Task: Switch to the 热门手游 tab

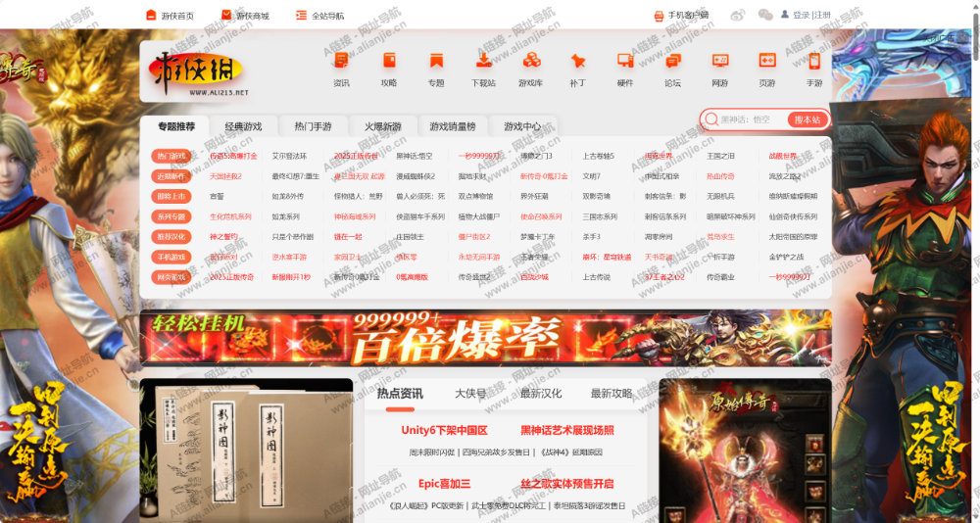Action: [314, 126]
